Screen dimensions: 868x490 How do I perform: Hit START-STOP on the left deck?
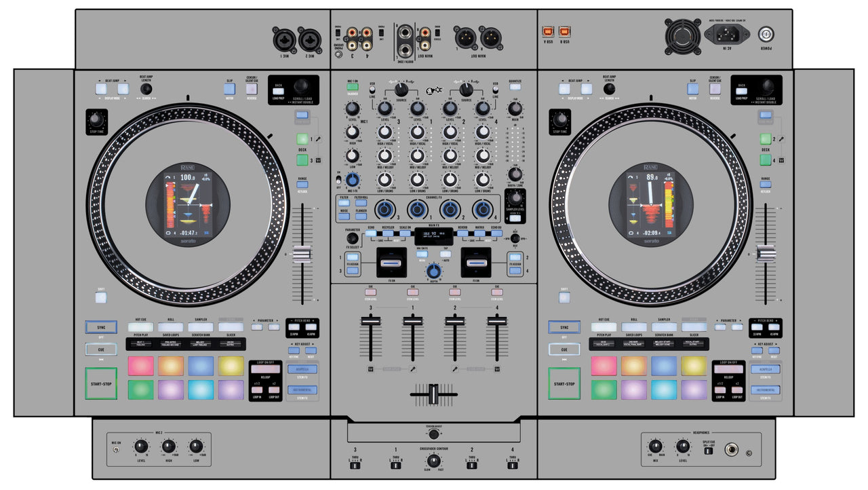point(100,383)
